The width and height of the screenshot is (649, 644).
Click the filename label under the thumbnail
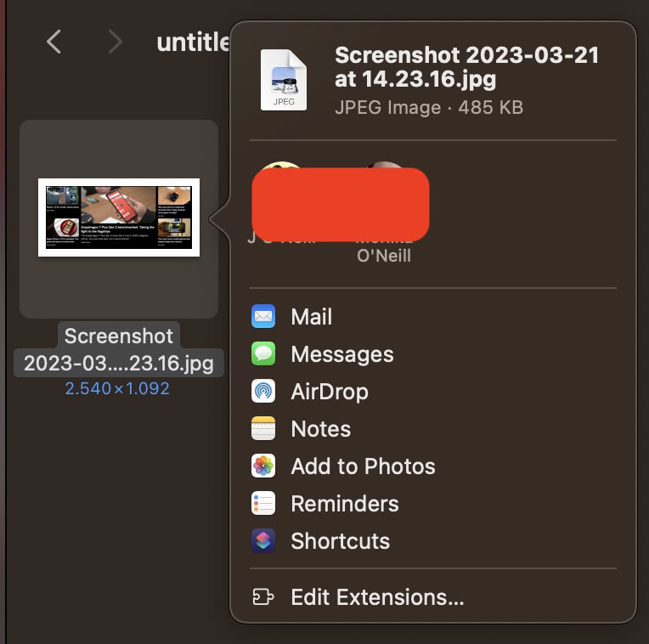click(x=119, y=350)
